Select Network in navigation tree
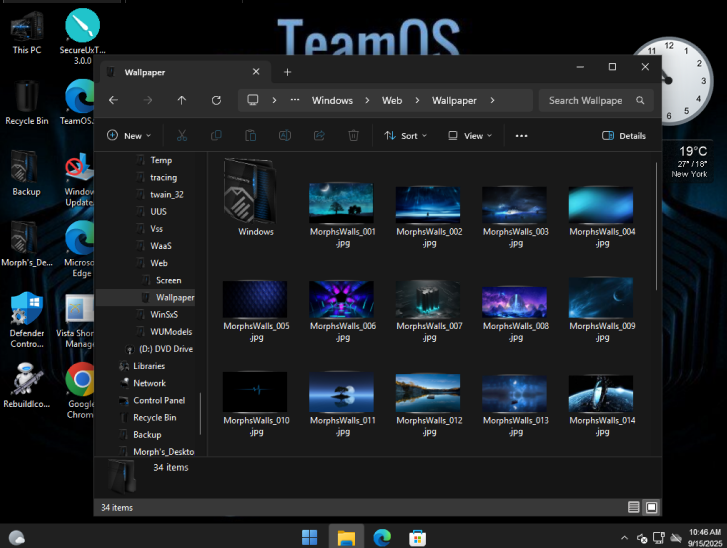The width and height of the screenshot is (727, 548). pos(149,383)
